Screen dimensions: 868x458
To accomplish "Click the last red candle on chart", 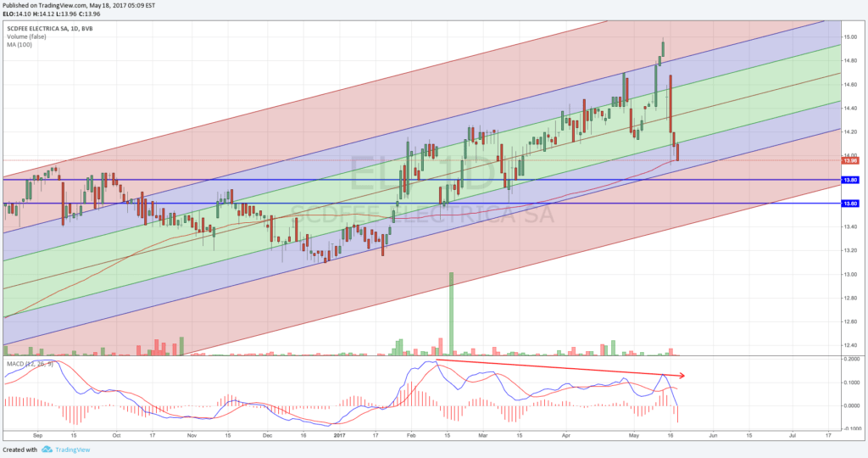I will point(677,152).
